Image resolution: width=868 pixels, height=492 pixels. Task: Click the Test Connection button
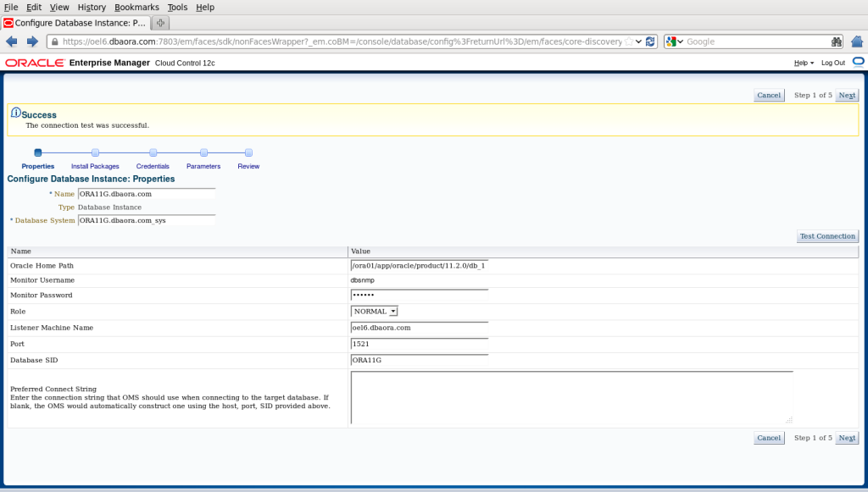pos(827,236)
